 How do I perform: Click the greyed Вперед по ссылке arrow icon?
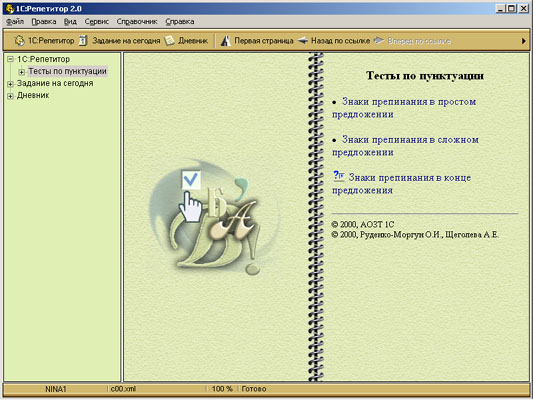pos(379,41)
